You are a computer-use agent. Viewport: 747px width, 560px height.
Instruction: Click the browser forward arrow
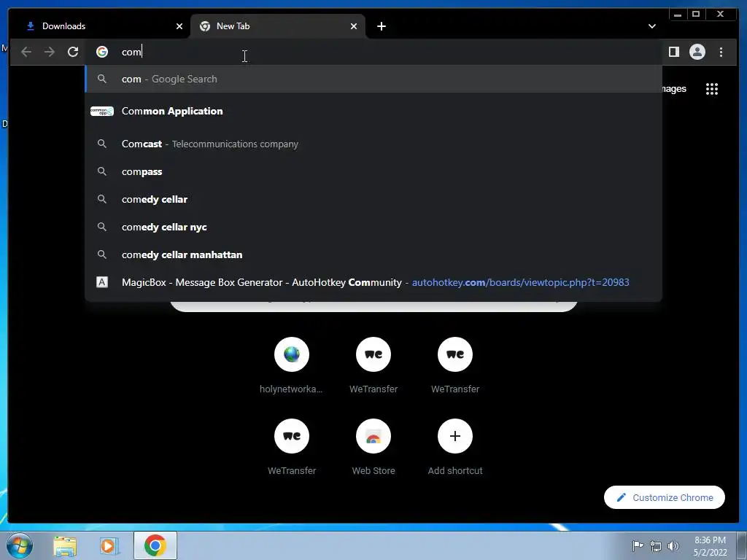50,52
